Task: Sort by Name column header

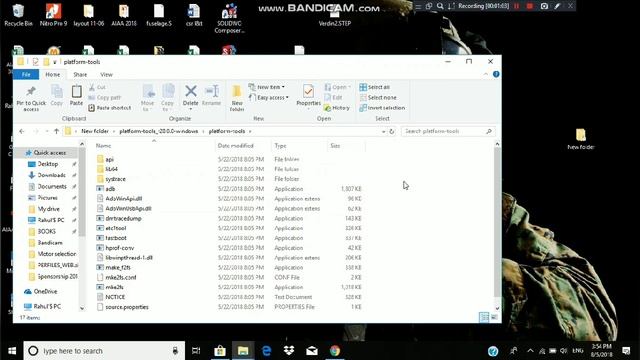Action: pyautogui.click(x=154, y=146)
